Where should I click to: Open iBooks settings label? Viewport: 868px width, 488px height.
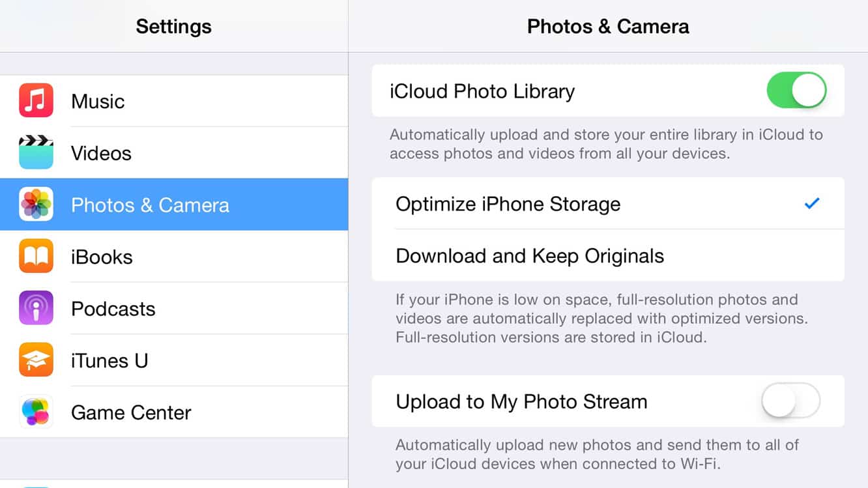[x=102, y=257]
